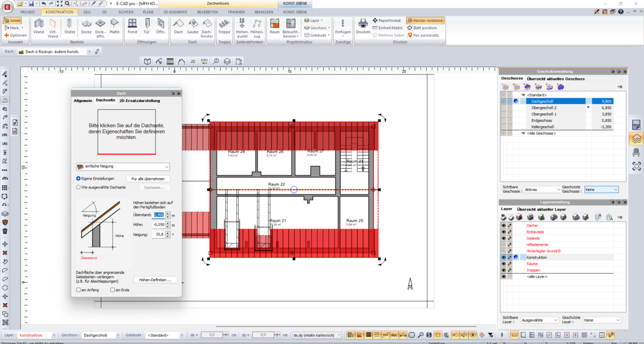Click the EnEV toolbar icon
The image size is (644, 344).
tap(204, 62)
